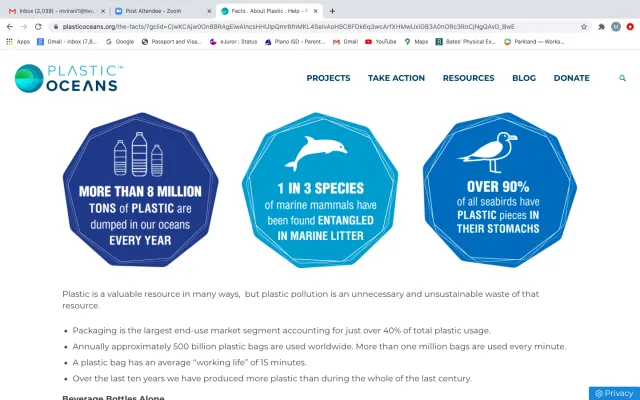The width and height of the screenshot is (640, 400).
Task: Click the text "Packaging is the largest end-use market segment"
Action: pos(176,331)
